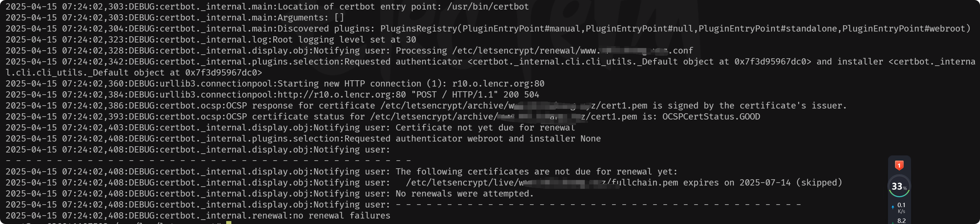Click the 33% usage gauge
980x224 pixels.
point(899,186)
